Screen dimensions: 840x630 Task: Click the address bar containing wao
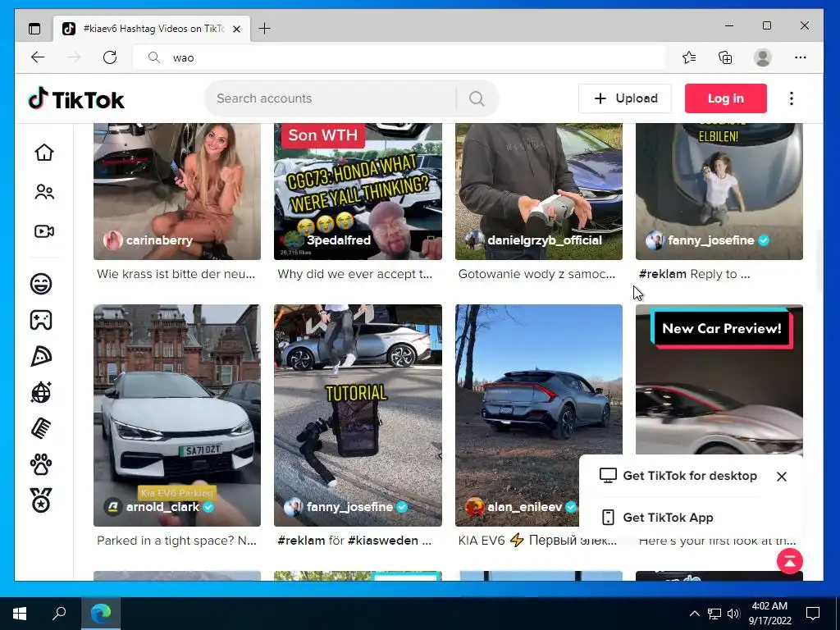point(399,57)
